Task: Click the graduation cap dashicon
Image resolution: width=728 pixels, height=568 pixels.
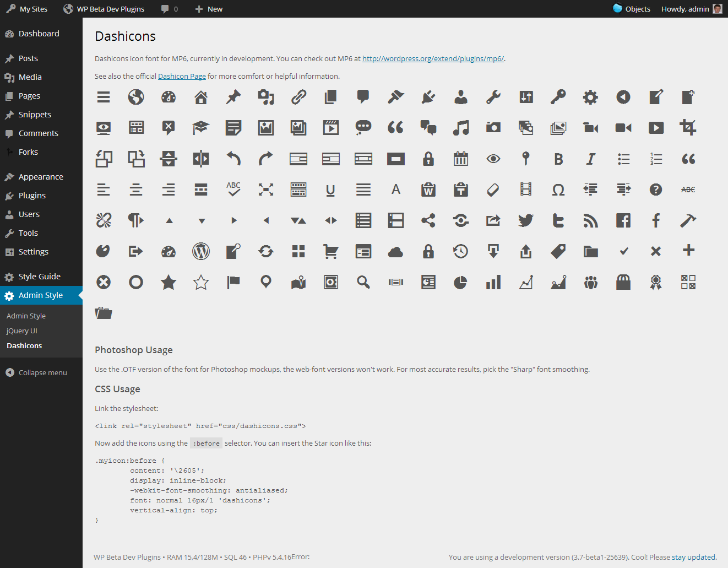Action: [x=201, y=128]
